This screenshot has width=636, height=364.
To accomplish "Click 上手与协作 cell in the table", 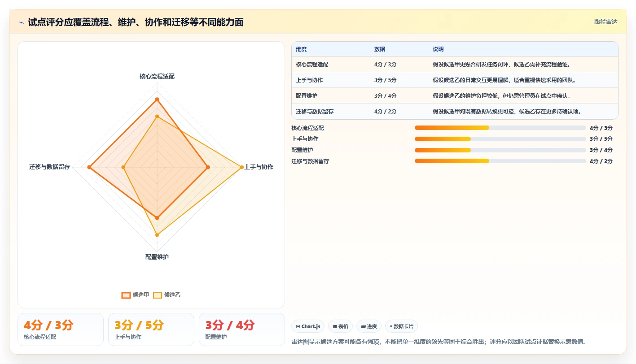I will tap(309, 80).
